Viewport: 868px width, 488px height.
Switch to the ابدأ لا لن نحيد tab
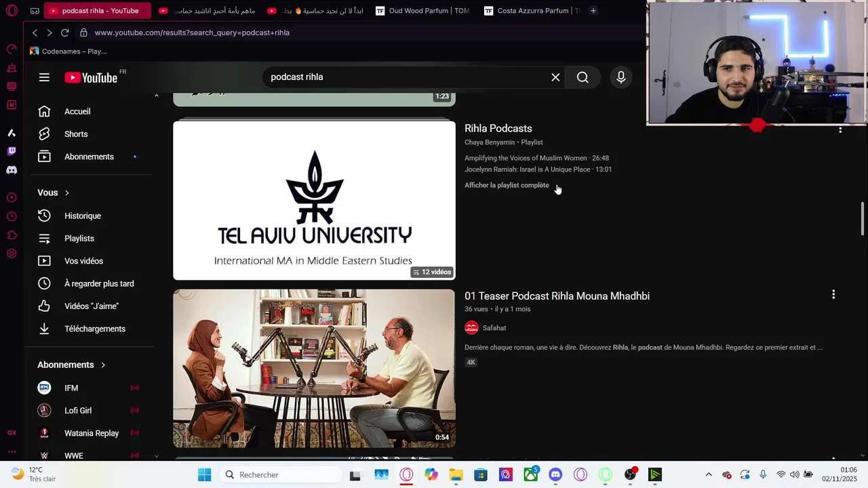click(315, 11)
